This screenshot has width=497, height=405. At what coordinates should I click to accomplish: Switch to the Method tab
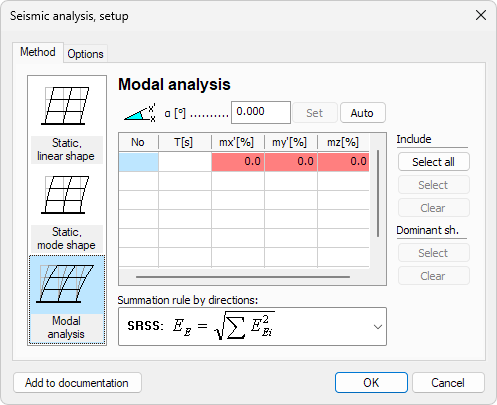coord(38,52)
